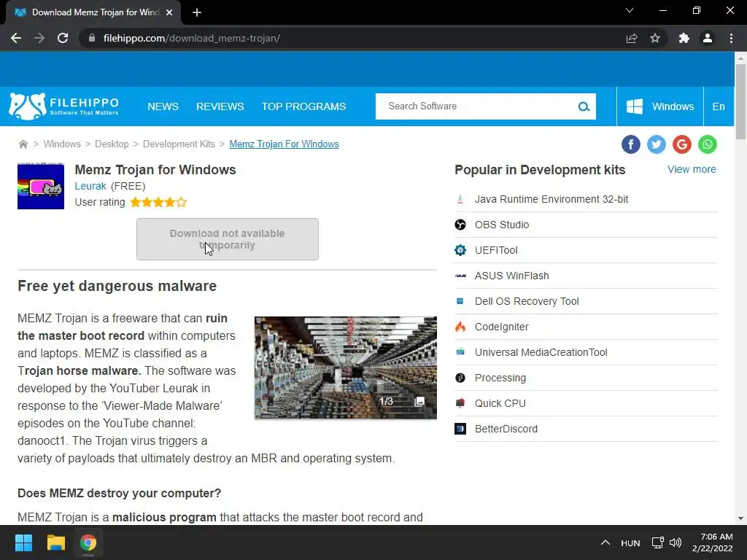
Task: Open the tab search chevron in title bar
Action: [630, 10]
